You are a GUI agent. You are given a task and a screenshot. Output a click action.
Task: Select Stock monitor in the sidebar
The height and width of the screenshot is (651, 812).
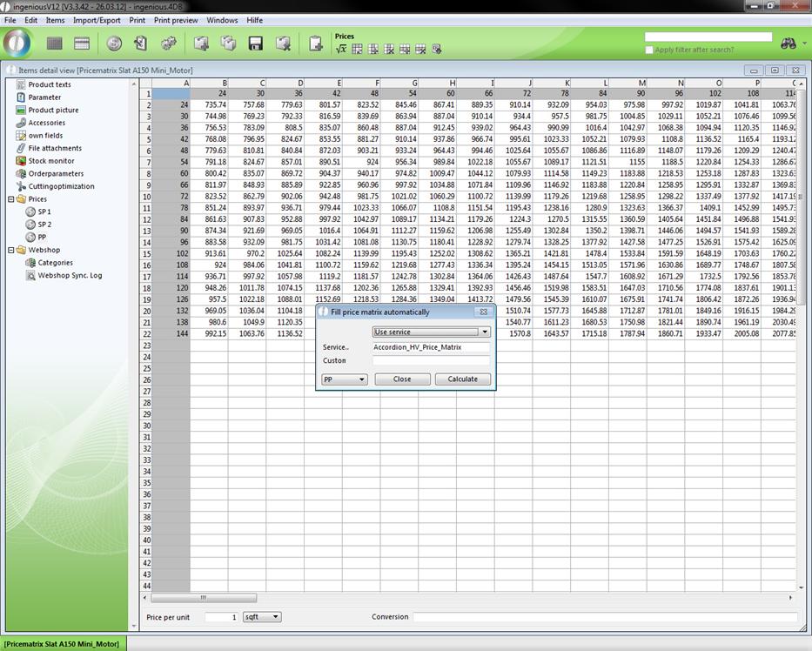tap(50, 161)
